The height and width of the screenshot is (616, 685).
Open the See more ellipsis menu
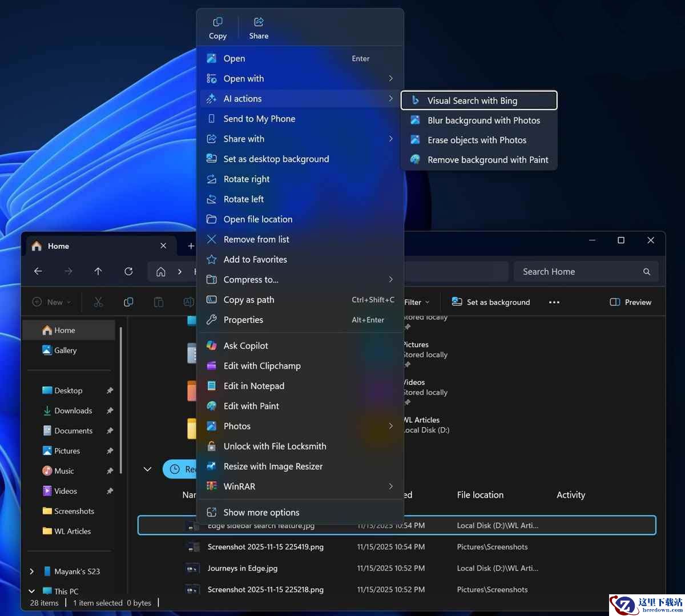(x=554, y=302)
